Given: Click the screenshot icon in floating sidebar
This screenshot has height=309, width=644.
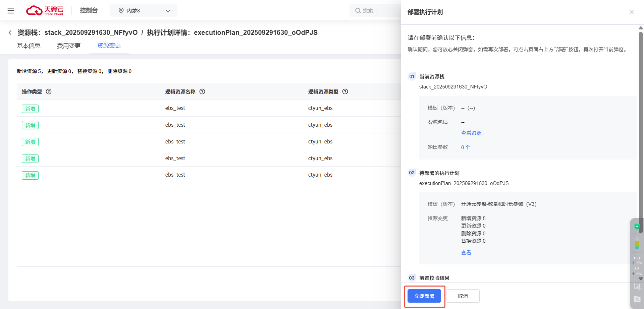Looking at the screenshot, I should click(637, 287).
